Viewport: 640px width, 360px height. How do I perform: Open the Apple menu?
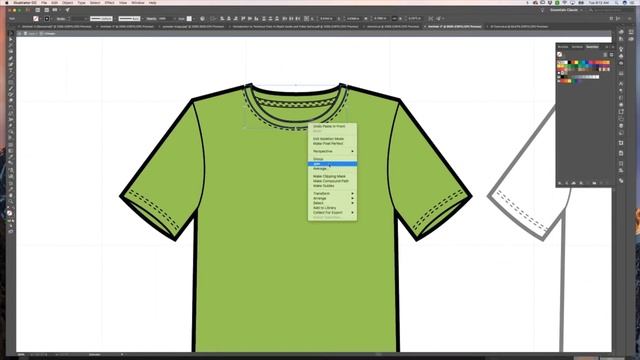pyautogui.click(x=7, y=2)
